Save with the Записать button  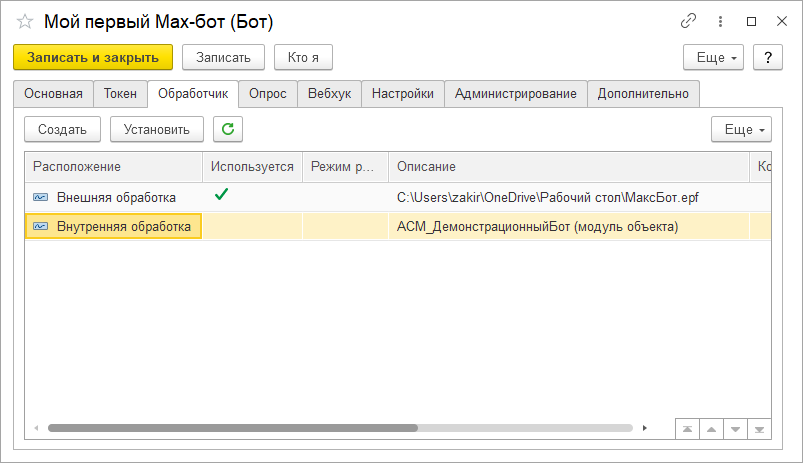pos(223,57)
